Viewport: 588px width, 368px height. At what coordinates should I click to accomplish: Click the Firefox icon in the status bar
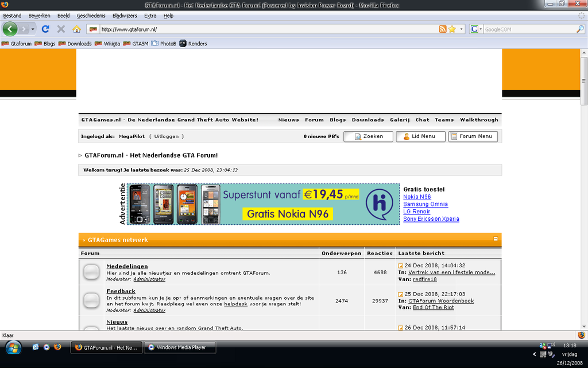pos(581,335)
